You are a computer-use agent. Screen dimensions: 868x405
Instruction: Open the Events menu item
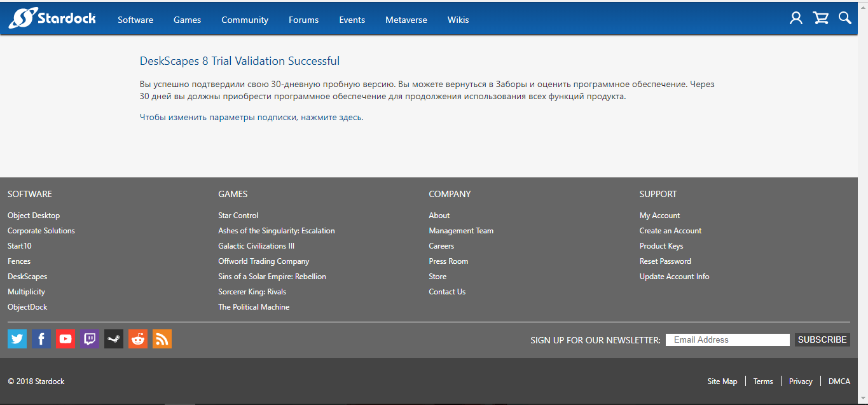click(352, 20)
